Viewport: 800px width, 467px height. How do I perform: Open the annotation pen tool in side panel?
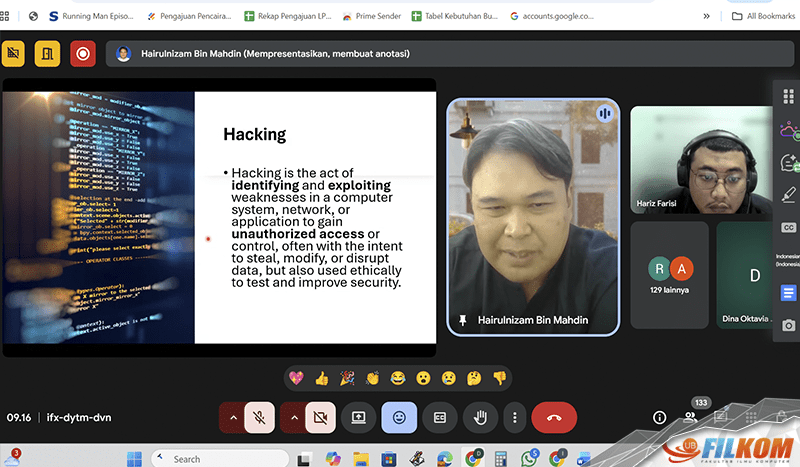(789, 194)
